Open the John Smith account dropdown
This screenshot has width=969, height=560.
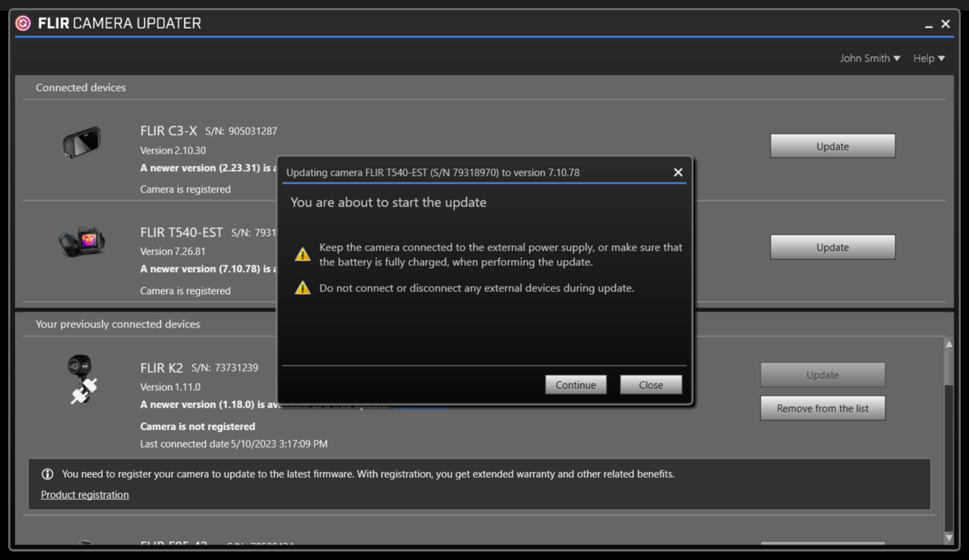tap(870, 58)
